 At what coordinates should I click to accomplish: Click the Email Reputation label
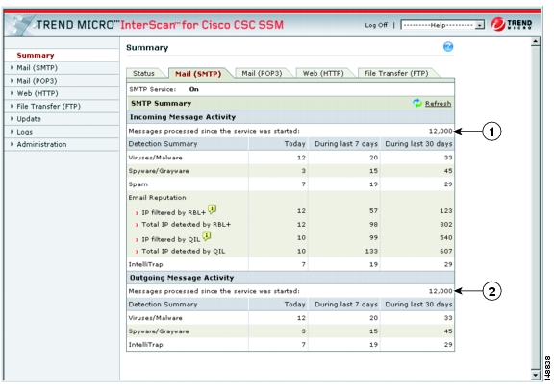(157, 198)
